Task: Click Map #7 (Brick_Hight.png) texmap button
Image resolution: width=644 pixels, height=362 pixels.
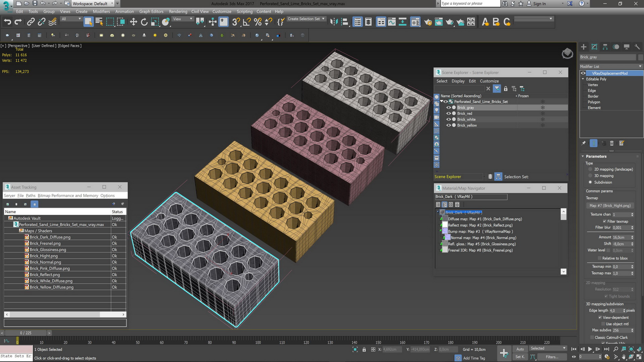Action: (x=610, y=206)
